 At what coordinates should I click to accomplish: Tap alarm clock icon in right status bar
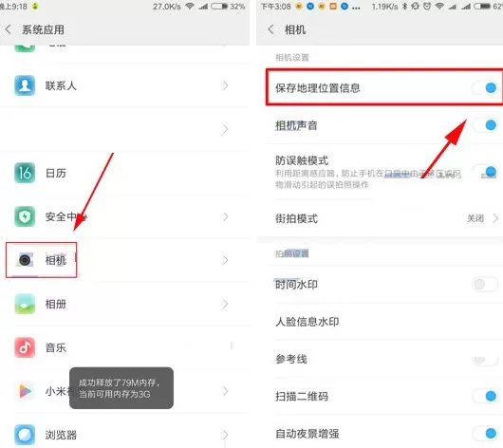point(427,6)
